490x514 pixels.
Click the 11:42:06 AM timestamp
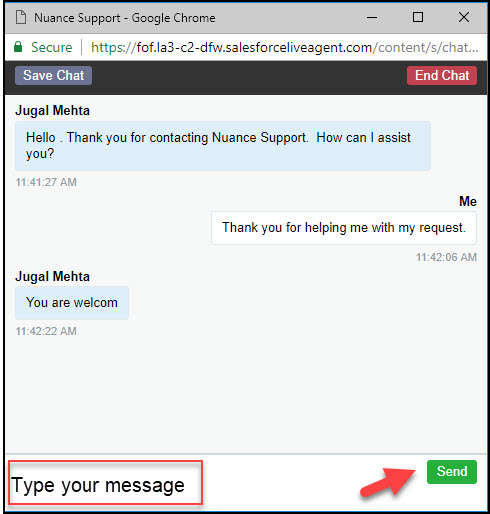[446, 257]
